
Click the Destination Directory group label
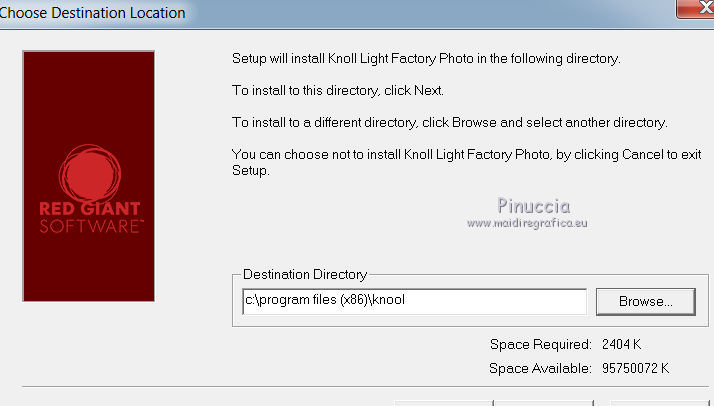[x=305, y=274]
